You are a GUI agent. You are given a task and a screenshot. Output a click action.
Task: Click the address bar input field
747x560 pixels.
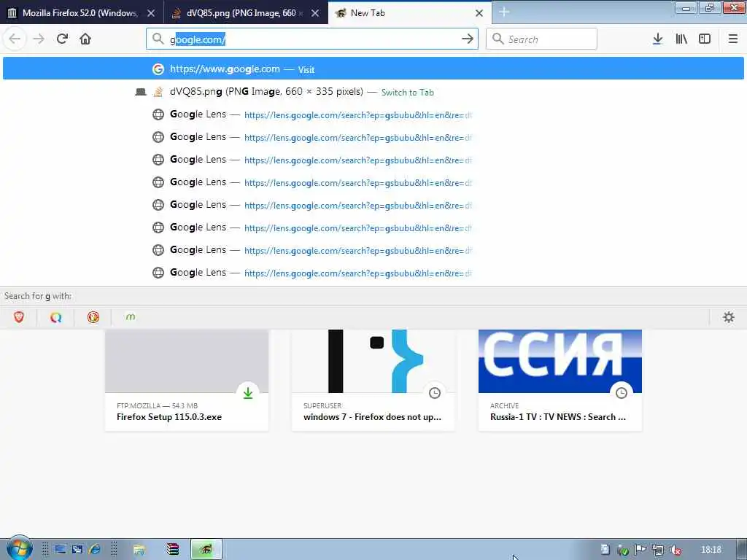pos(312,39)
